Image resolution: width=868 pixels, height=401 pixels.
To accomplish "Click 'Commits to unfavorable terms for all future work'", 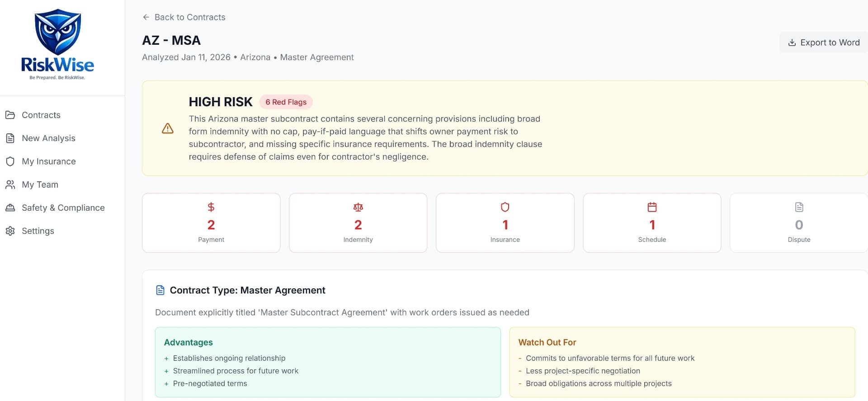I will [610, 358].
